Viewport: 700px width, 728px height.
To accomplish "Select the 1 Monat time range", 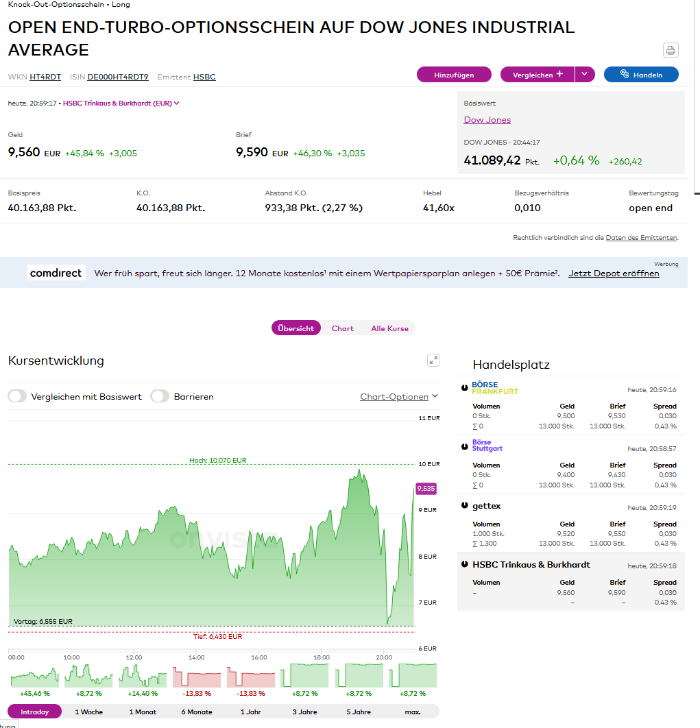I will tap(143, 712).
